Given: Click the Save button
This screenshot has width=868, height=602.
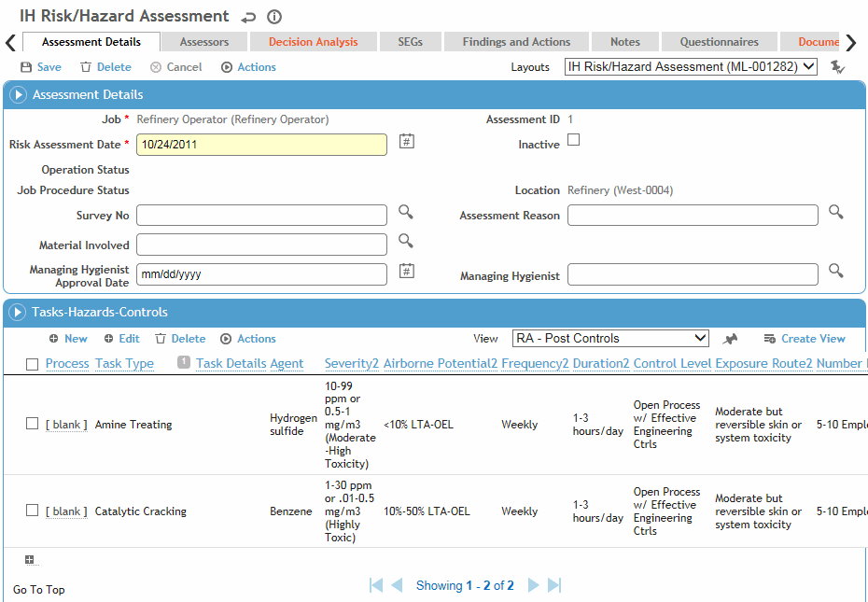Looking at the screenshot, I should pos(41,67).
